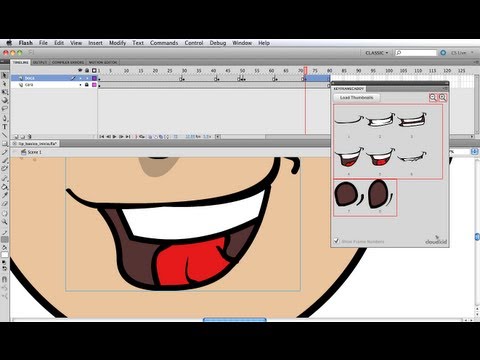Toggle Show Frame Numbers checkbox
The width and height of the screenshot is (480, 360).
pyautogui.click(x=336, y=241)
